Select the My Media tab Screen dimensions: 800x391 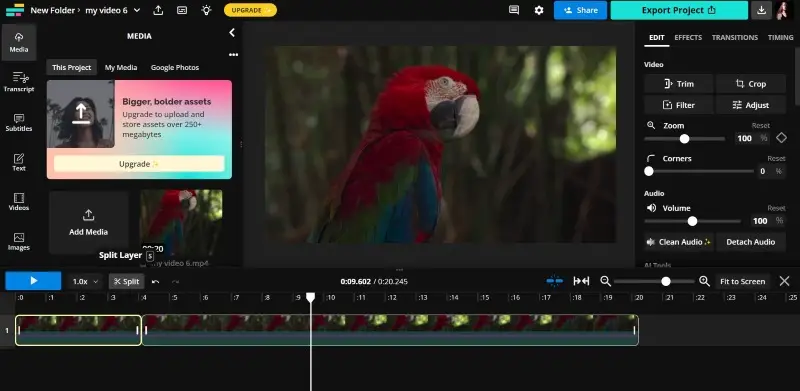click(x=121, y=67)
